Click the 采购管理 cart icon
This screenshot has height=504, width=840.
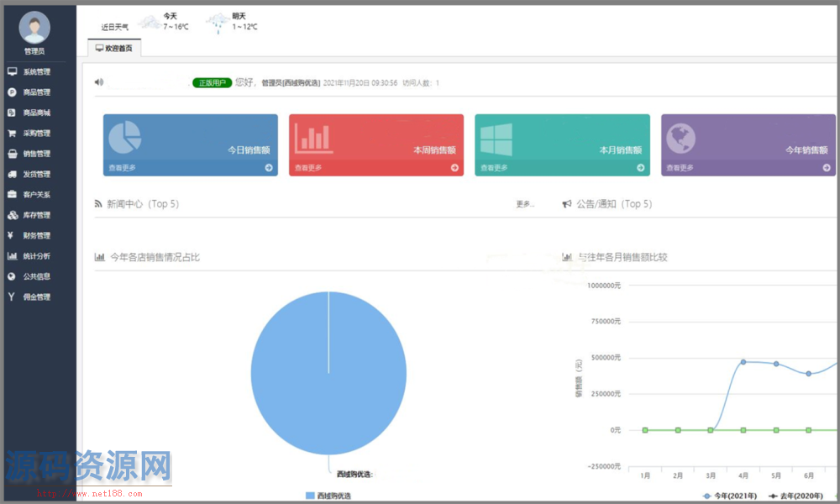pyautogui.click(x=12, y=133)
